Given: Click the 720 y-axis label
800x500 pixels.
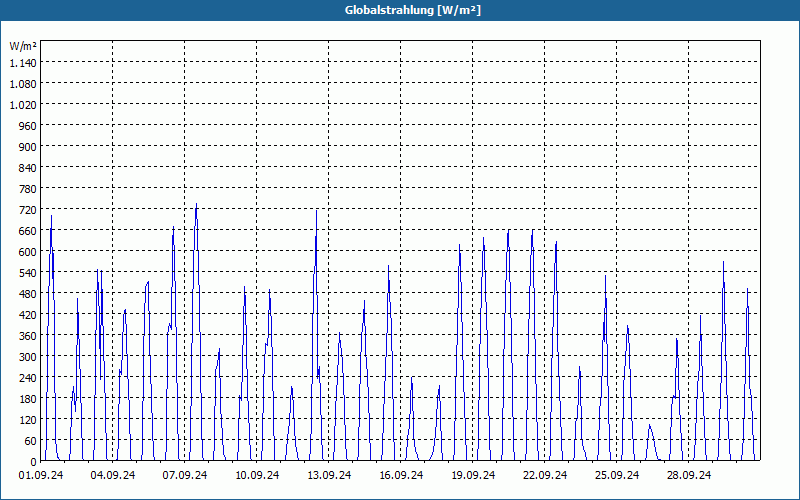Looking at the screenshot, I should (28, 209).
